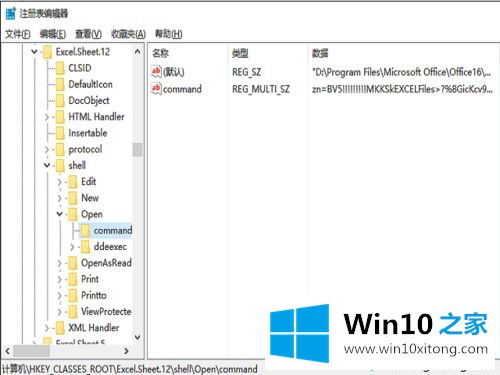The image size is (500, 375).
Task: Open the 文件(F) menu
Action: click(18, 34)
